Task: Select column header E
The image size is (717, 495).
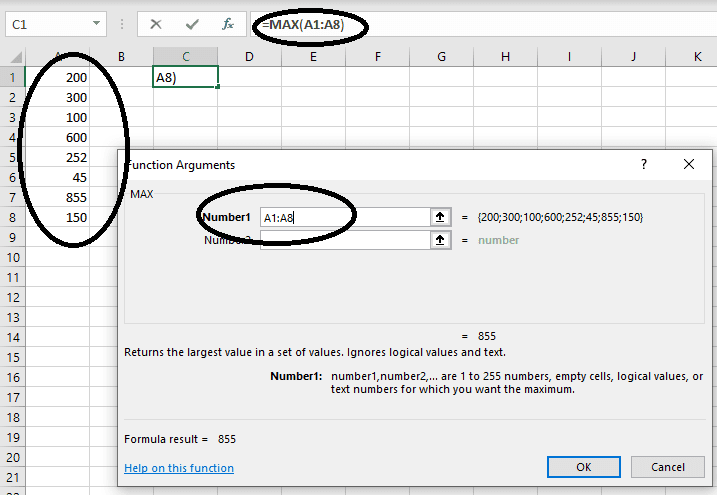Action: click(313, 57)
